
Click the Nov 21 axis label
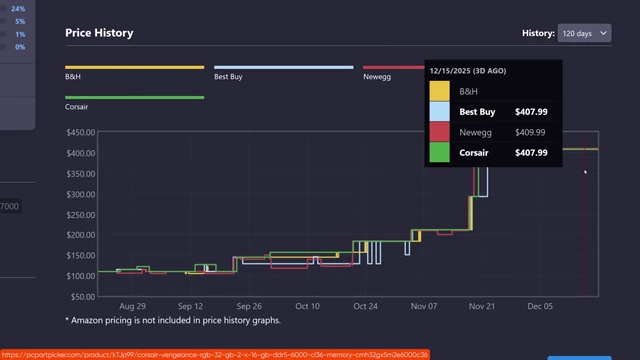482,306
